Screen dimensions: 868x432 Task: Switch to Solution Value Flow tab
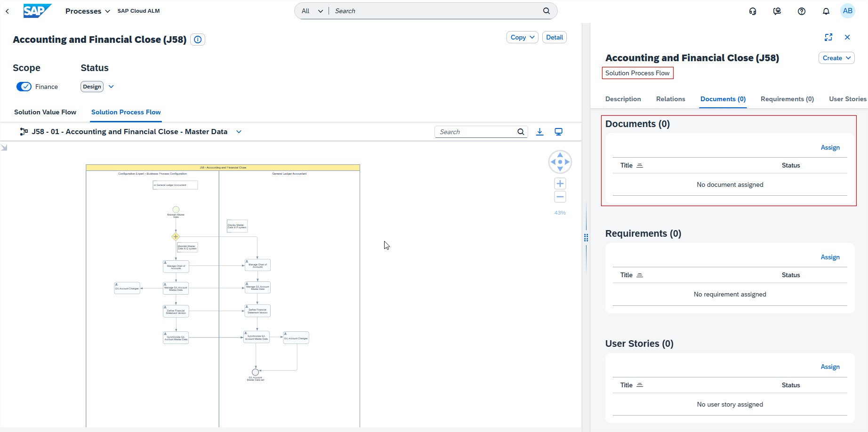(45, 112)
